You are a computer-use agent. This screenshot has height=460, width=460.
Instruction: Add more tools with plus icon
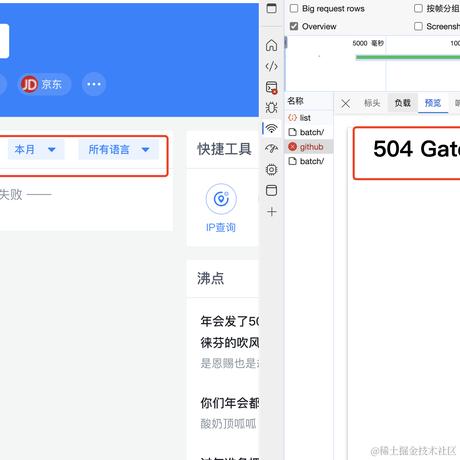point(271,211)
